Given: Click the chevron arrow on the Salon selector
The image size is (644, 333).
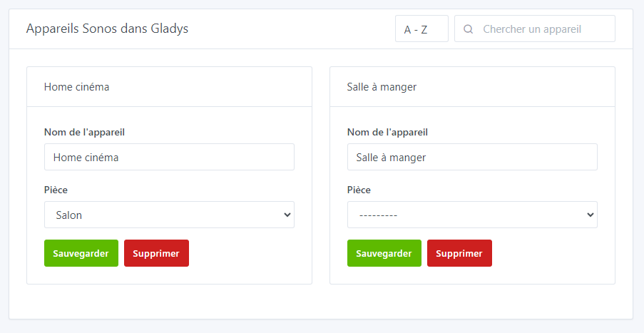Looking at the screenshot, I should coord(287,215).
